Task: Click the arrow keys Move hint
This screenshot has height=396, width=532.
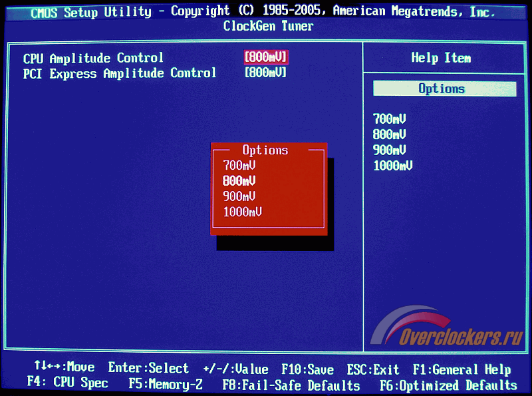Action: click(x=64, y=367)
